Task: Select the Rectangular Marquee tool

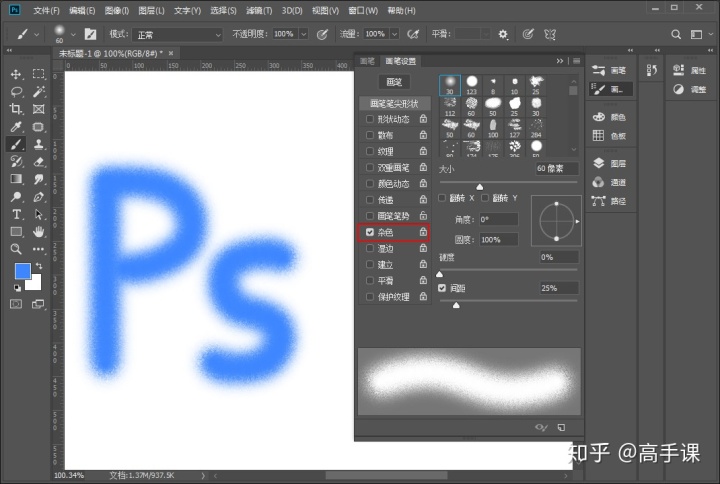Action: [x=39, y=74]
